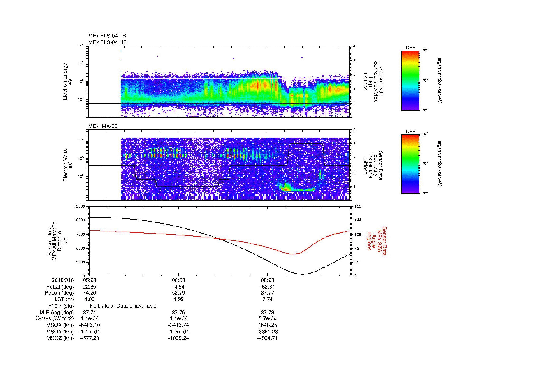Image resolution: width=555 pixels, height=392 pixels.
Task: Click the MSOY value '-1.2e+04'
Action: point(178,332)
